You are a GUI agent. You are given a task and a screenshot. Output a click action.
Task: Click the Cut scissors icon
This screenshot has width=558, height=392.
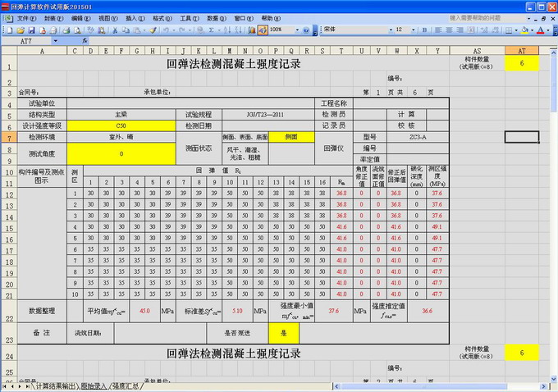pyautogui.click(x=116, y=30)
